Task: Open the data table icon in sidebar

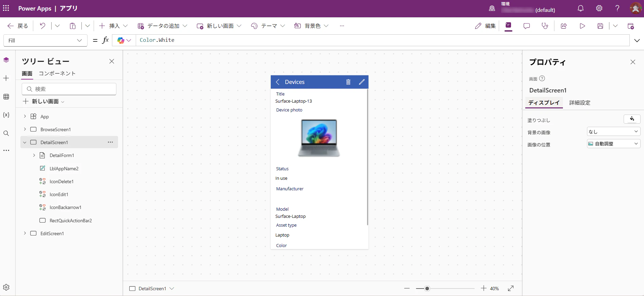Action: (6, 97)
